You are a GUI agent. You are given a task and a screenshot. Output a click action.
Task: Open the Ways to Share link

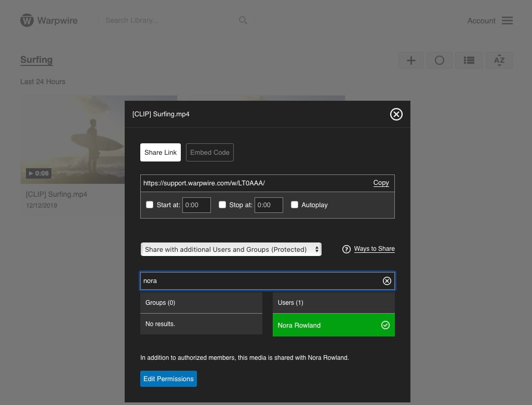[374, 249]
